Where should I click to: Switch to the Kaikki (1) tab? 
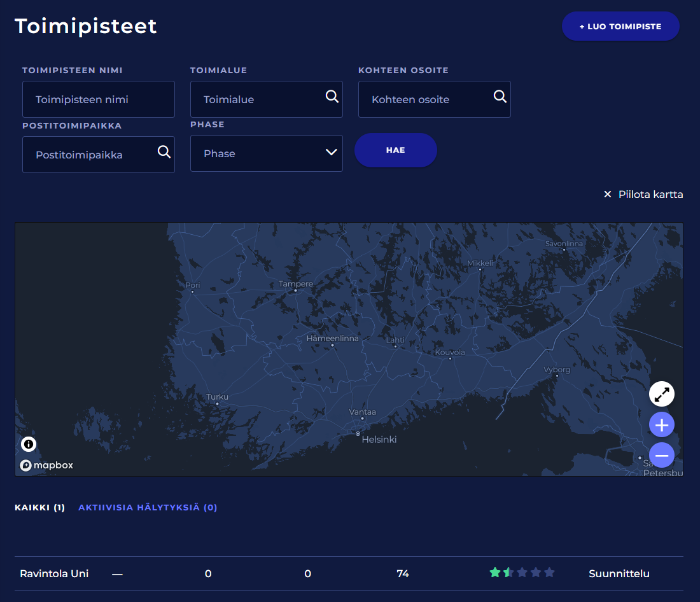(x=39, y=508)
